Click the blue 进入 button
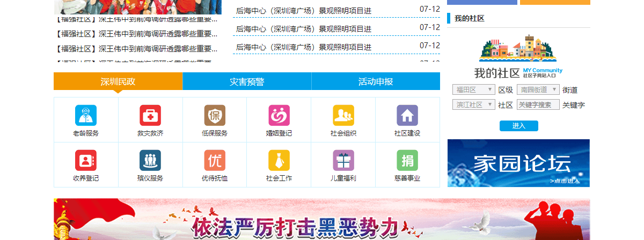 518,126
